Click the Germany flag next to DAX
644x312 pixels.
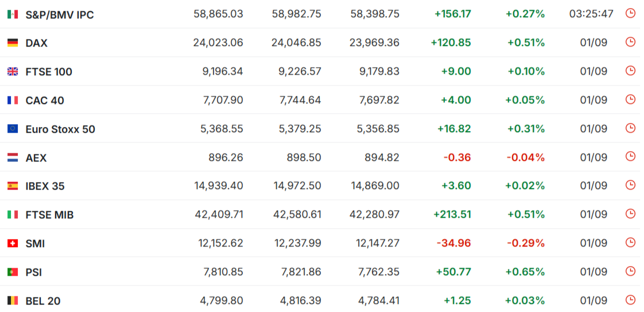click(13, 43)
